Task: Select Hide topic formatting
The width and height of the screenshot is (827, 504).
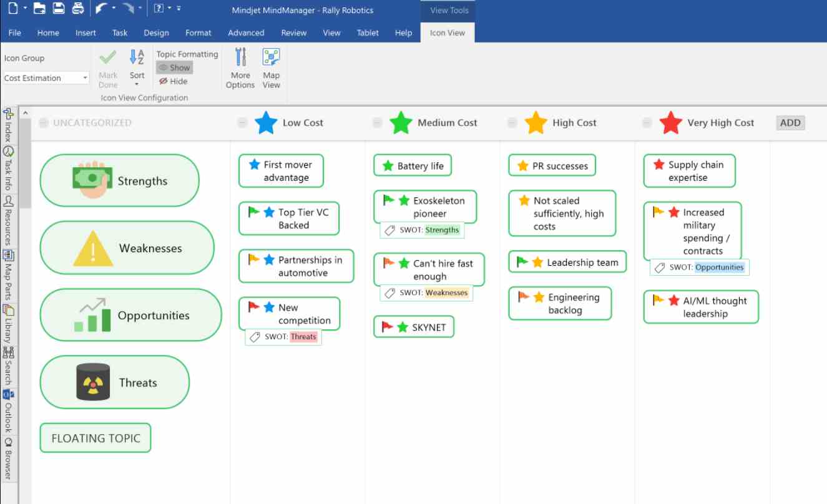Action: pos(173,81)
